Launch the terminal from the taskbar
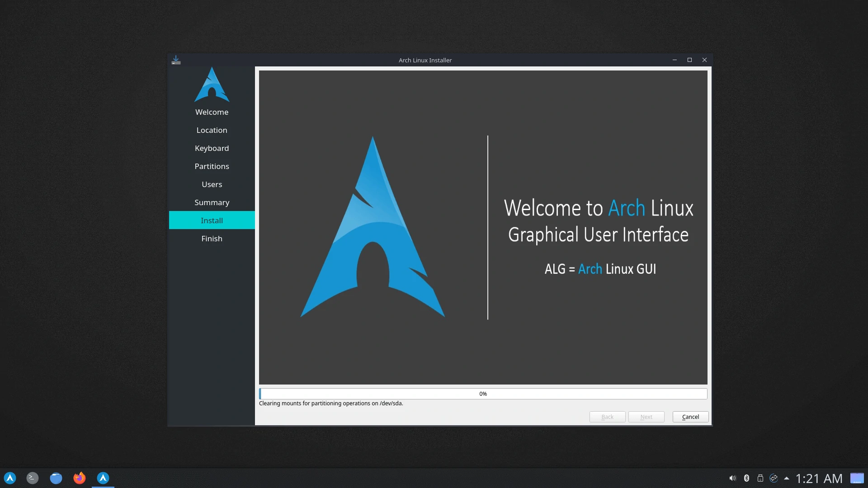Viewport: 868px width, 488px height. (33, 478)
